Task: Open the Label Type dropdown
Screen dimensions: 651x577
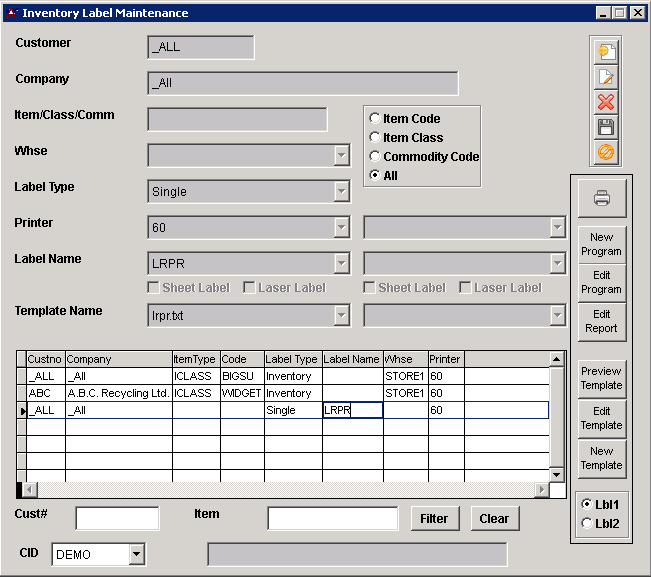Action: pyautogui.click(x=341, y=191)
